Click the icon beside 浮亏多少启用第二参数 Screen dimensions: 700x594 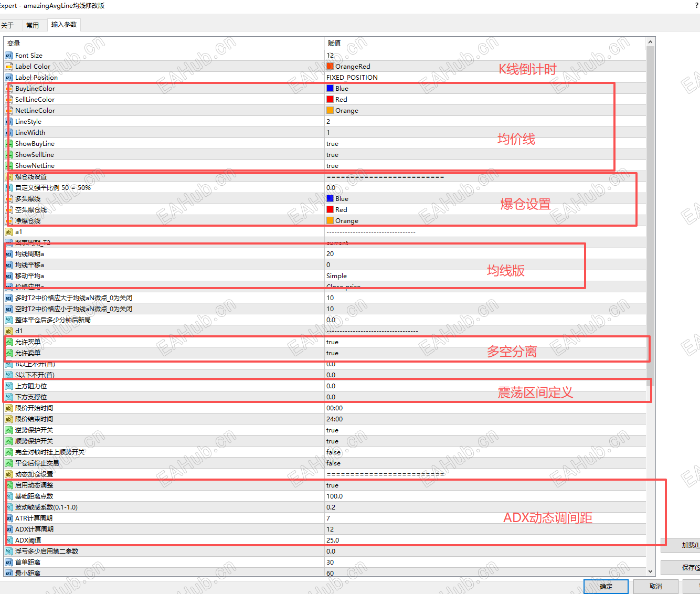click(9, 551)
